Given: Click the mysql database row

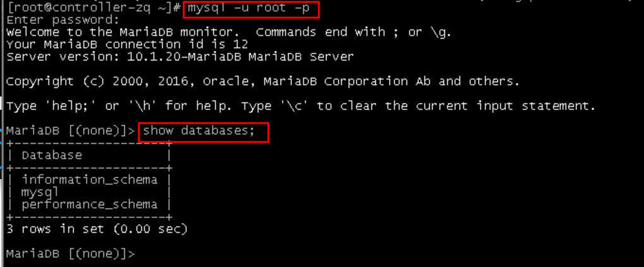Looking at the screenshot, I should (89, 193).
